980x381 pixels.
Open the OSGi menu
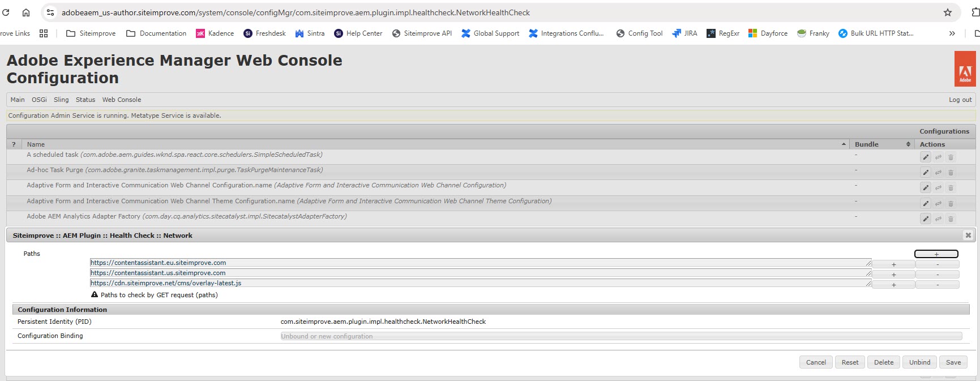point(39,100)
